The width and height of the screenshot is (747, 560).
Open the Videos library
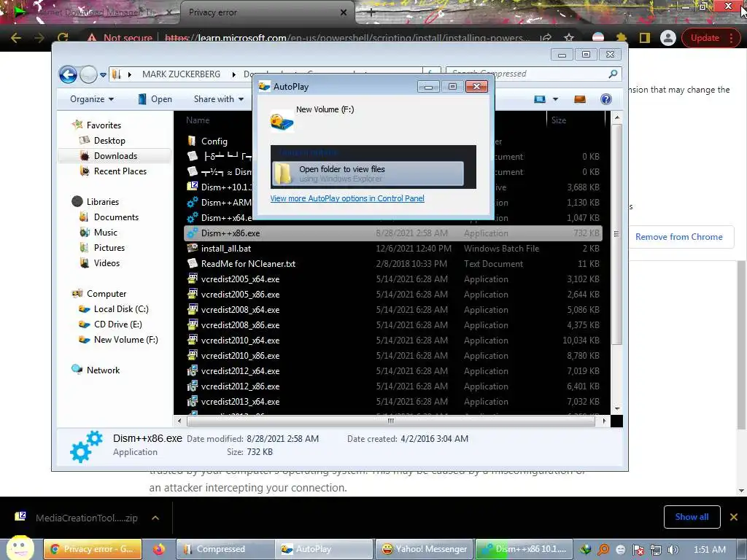(x=107, y=262)
